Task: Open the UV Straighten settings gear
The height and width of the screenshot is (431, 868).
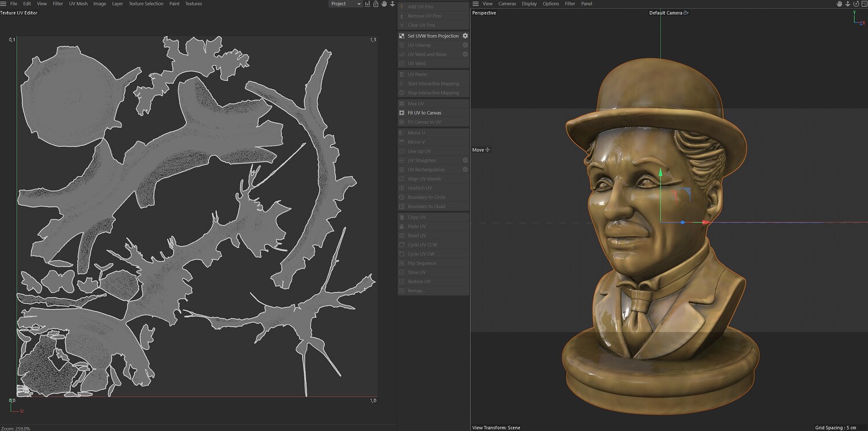Action: coord(465,160)
